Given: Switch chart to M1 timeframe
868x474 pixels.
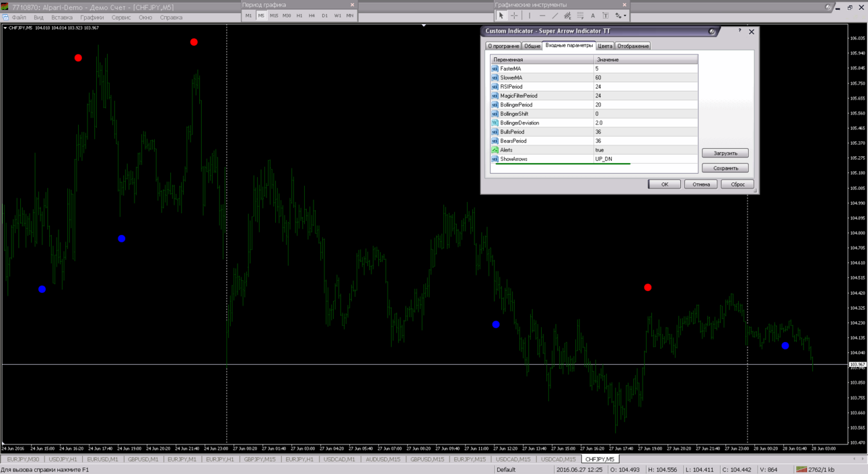Looking at the screenshot, I should (x=248, y=15).
